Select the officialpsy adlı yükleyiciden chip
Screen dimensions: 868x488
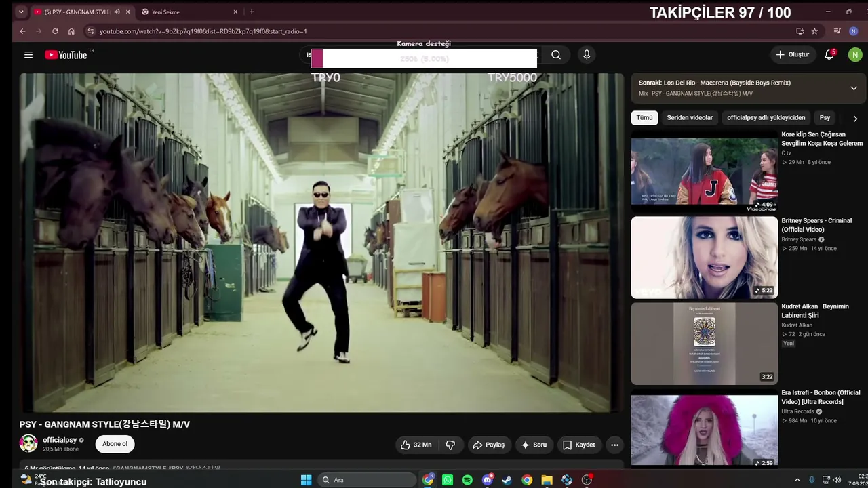(x=766, y=118)
